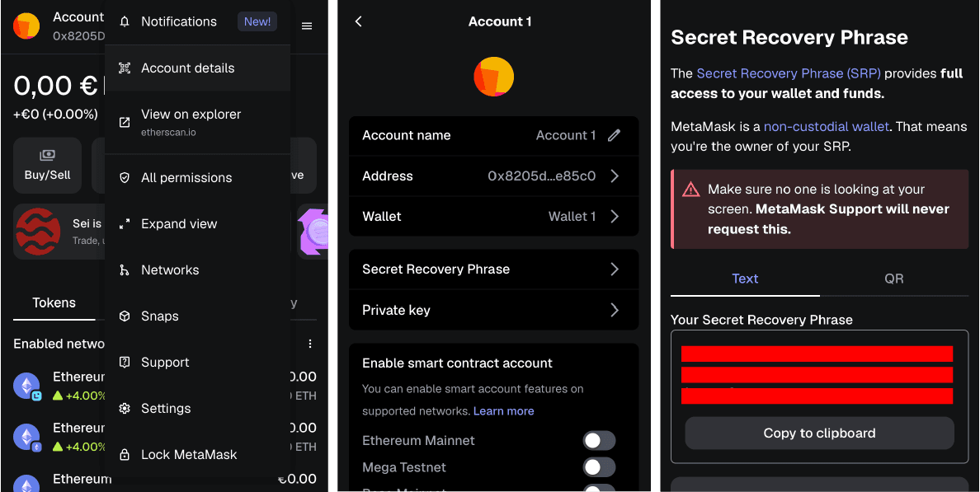Click the Copy to clipboard button
The width and height of the screenshot is (980, 492).
pos(818,433)
